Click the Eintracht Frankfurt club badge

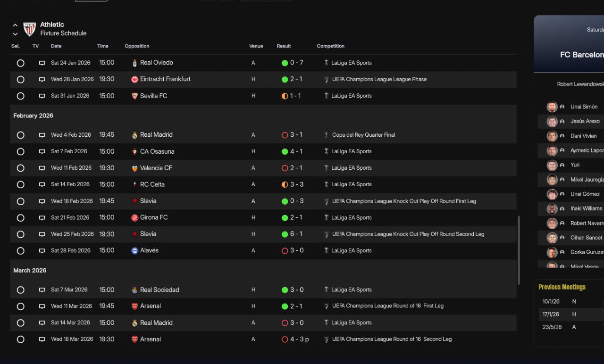(x=134, y=79)
